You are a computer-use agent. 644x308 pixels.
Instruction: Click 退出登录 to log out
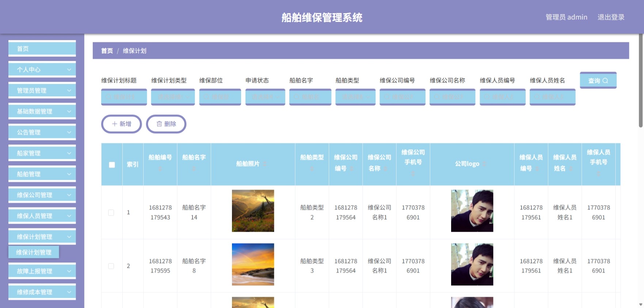pos(611,17)
